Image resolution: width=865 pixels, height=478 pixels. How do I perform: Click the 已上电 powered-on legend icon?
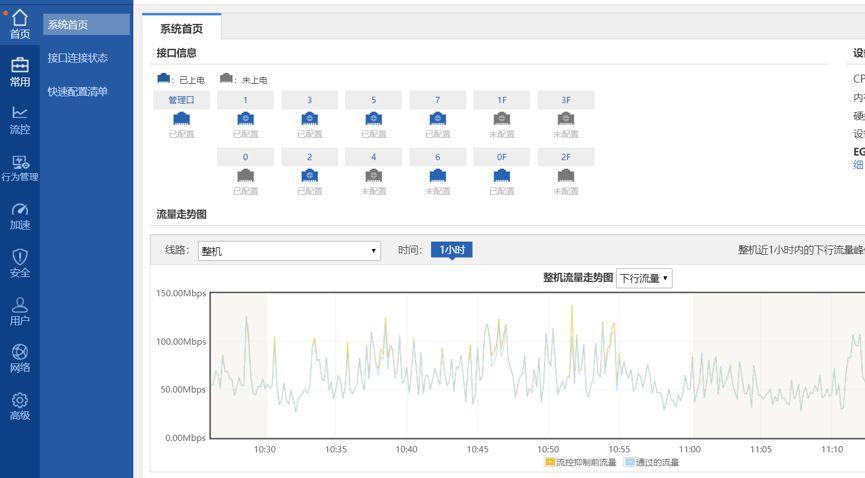tap(163, 78)
